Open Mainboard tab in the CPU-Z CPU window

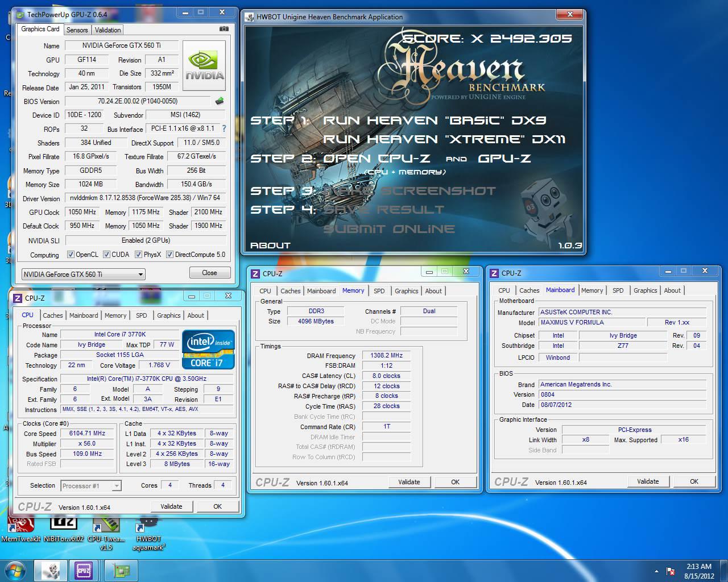84,315
